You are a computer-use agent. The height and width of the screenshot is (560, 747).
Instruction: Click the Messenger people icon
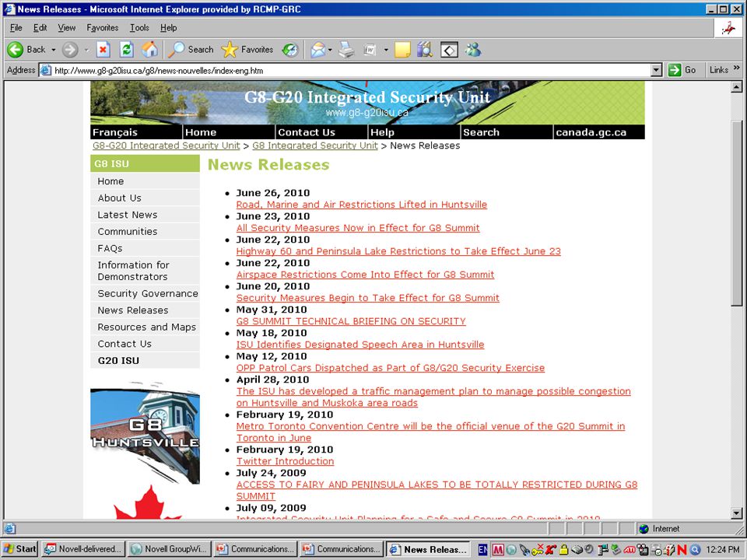[473, 50]
